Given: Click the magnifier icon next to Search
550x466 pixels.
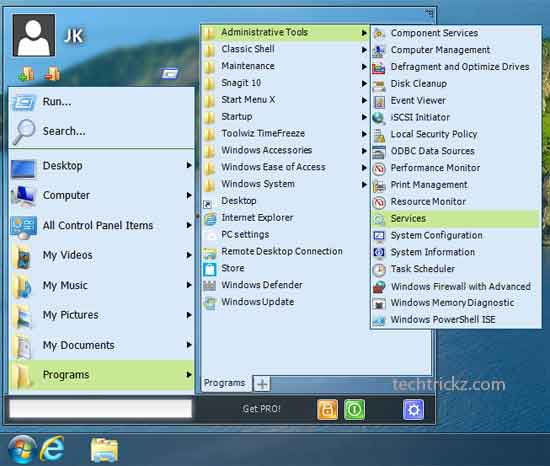Looking at the screenshot, I should [x=24, y=131].
